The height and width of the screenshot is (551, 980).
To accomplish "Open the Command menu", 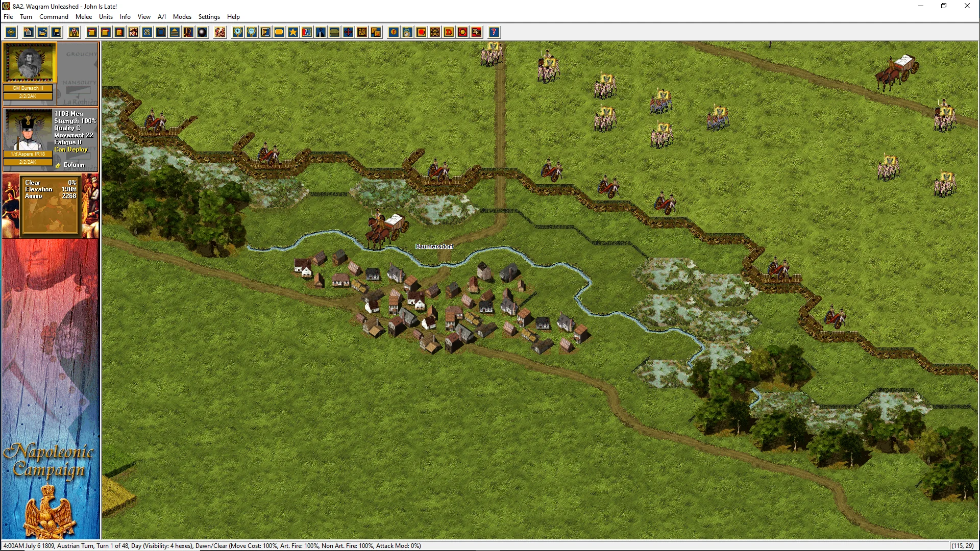I will click(54, 17).
